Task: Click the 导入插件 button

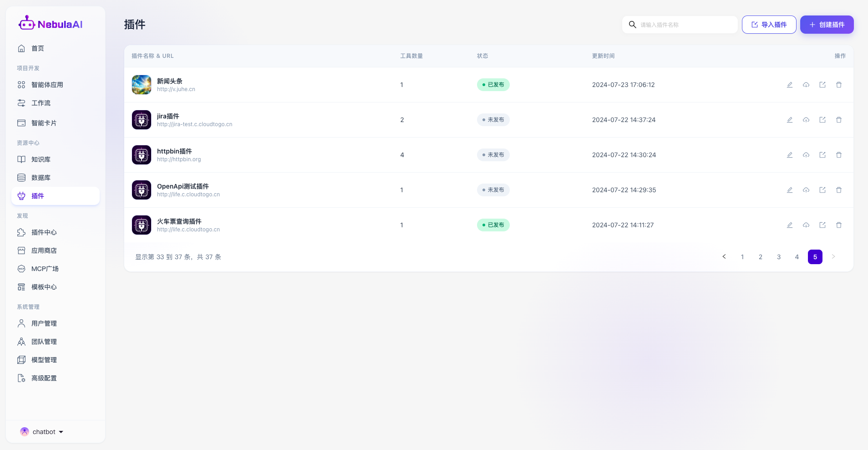Action: (x=769, y=25)
